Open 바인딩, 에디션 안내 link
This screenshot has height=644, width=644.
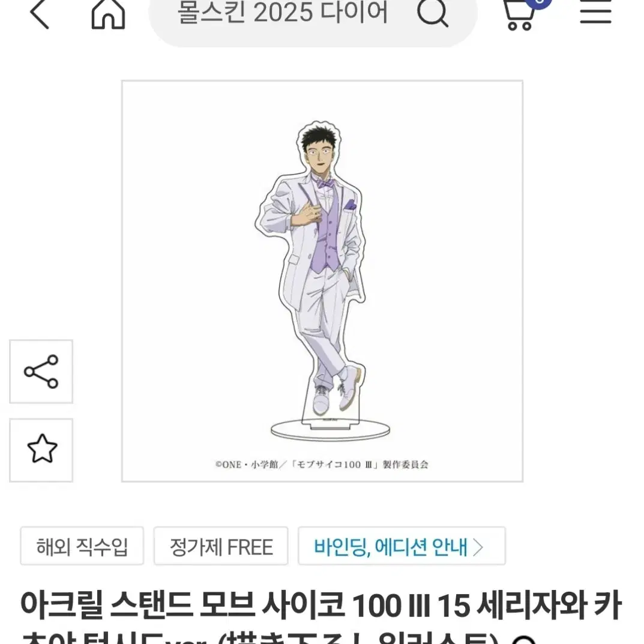point(402,547)
